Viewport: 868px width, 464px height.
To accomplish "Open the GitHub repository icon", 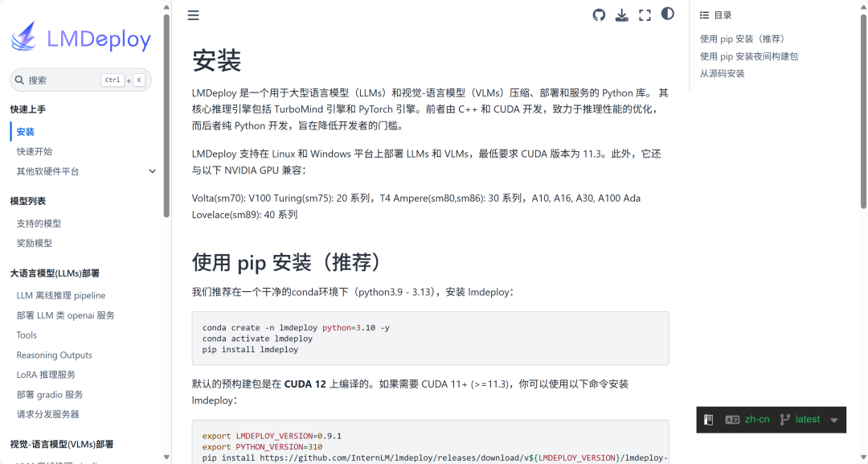I will click(599, 15).
